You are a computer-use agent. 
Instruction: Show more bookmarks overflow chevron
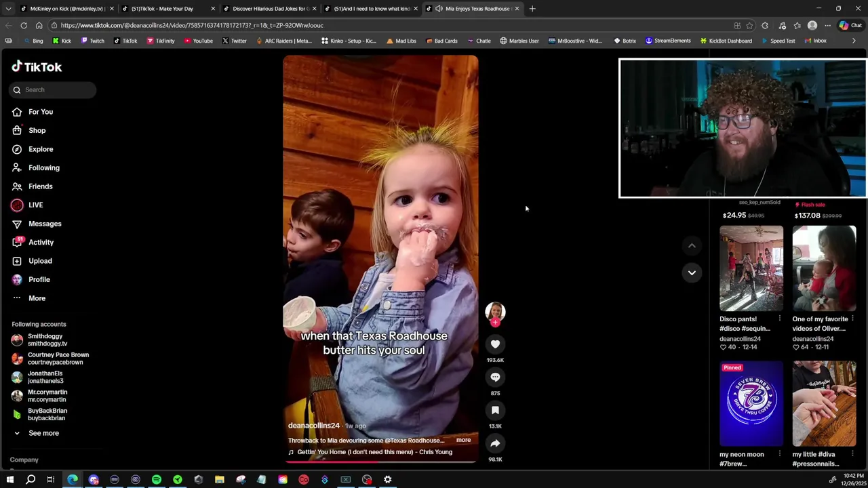point(854,41)
